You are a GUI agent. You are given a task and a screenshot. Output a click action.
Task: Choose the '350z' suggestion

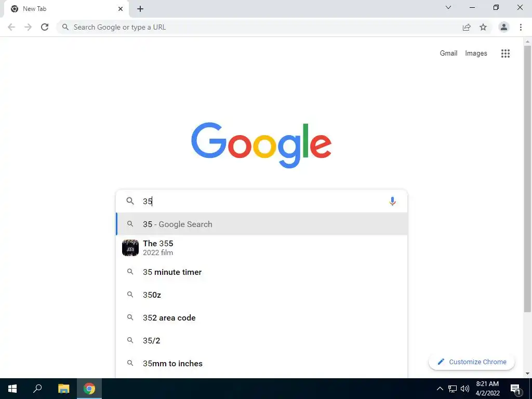click(x=262, y=295)
